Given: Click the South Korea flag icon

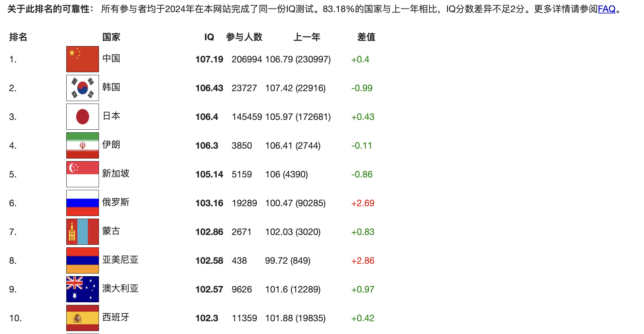Looking at the screenshot, I should pos(82,88).
